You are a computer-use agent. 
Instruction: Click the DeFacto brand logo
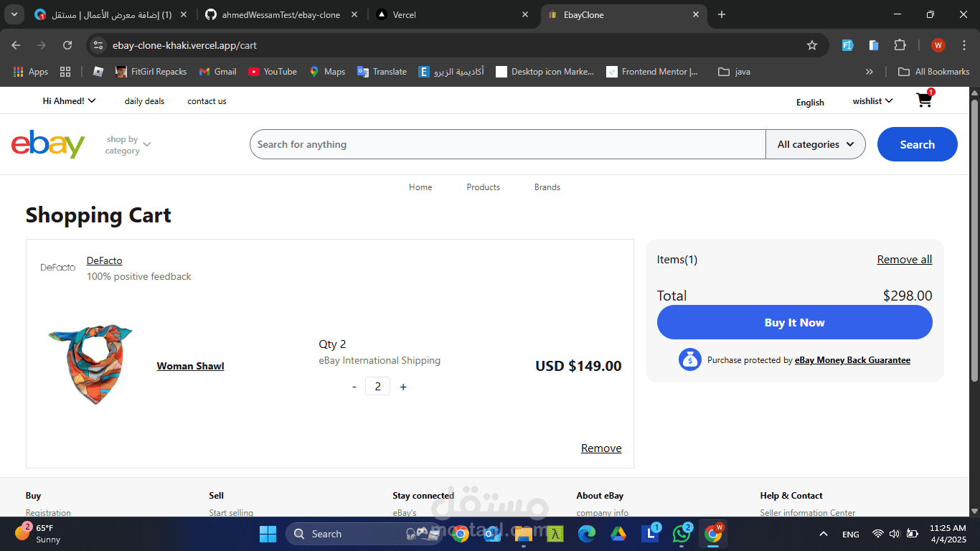(x=58, y=268)
